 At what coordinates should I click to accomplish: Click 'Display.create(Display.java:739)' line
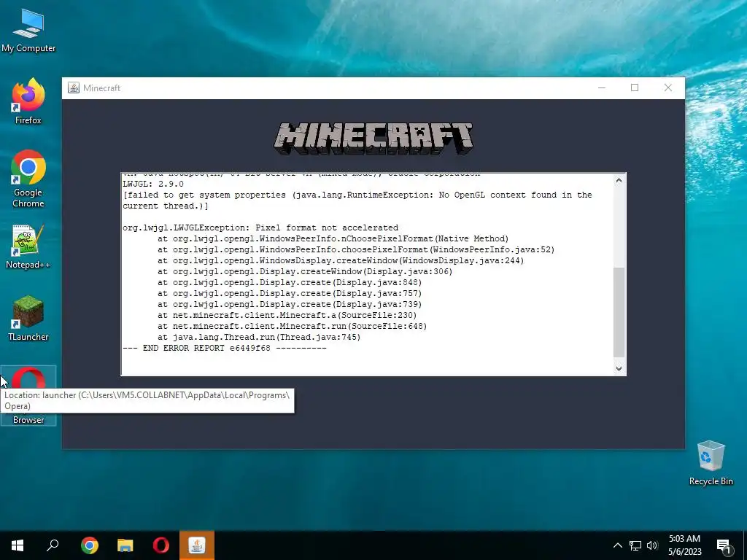click(290, 304)
